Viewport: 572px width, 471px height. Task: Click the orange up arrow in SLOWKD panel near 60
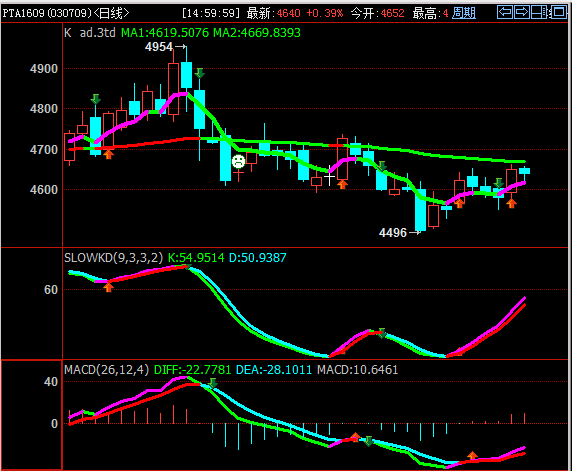click(108, 287)
